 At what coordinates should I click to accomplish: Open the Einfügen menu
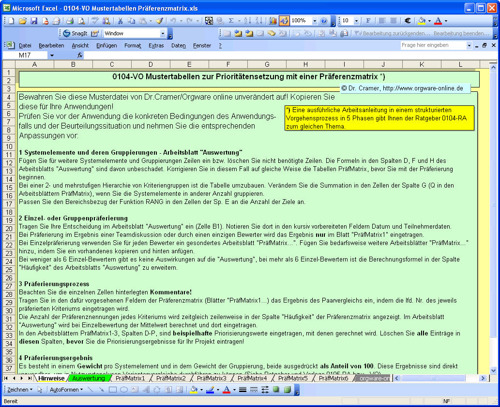click(x=106, y=46)
